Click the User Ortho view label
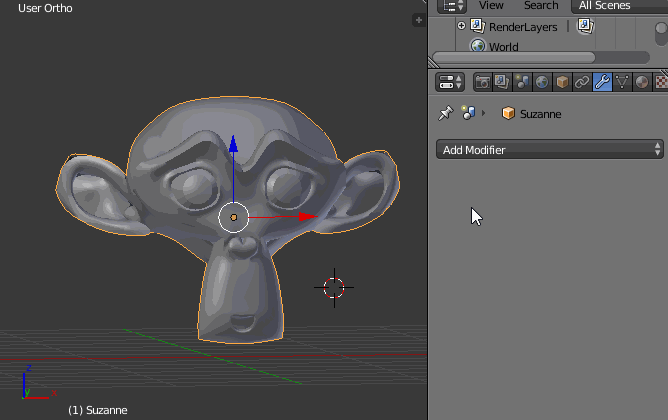The width and height of the screenshot is (668, 420). coord(45,8)
